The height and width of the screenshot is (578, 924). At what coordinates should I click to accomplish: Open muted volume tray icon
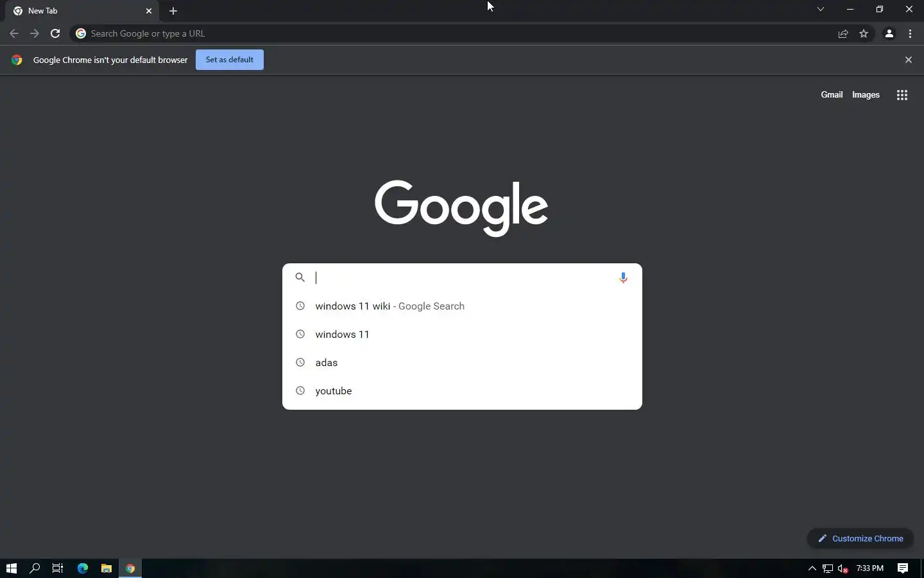pos(843,568)
